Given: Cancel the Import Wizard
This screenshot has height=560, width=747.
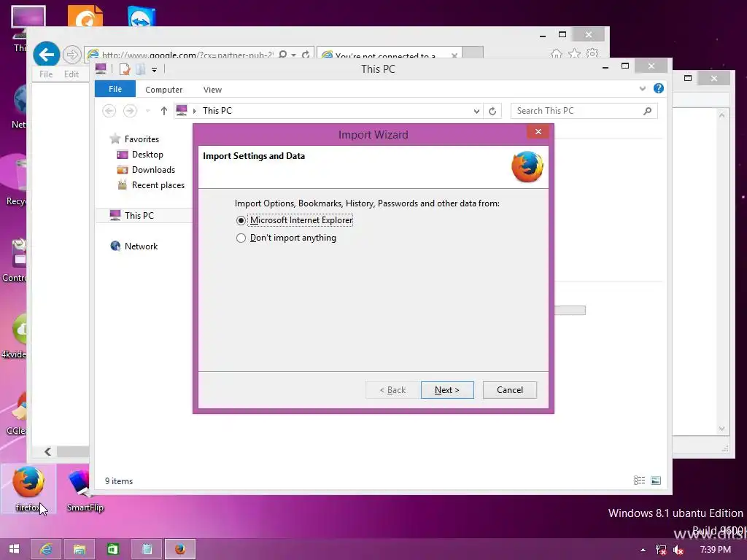Looking at the screenshot, I should pyautogui.click(x=509, y=390).
